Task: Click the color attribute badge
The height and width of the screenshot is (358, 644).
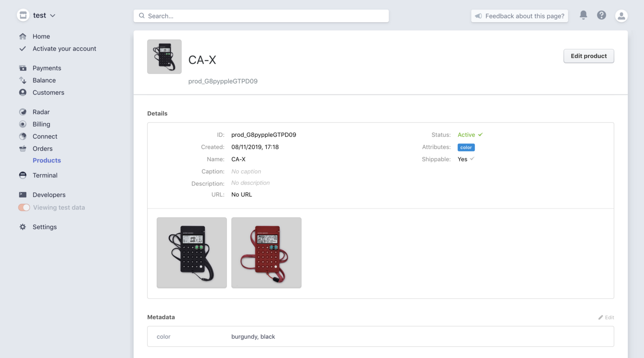Action: tap(466, 147)
